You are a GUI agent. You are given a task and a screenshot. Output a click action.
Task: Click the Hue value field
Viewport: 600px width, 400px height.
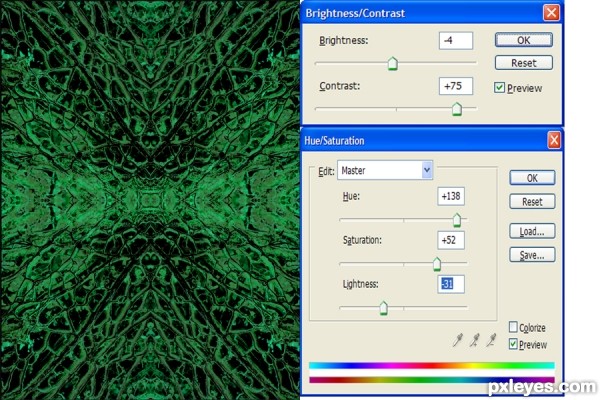(451, 196)
